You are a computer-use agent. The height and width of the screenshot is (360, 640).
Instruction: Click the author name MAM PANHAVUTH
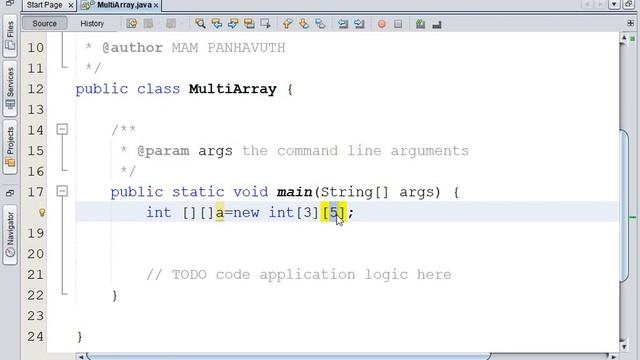228,48
